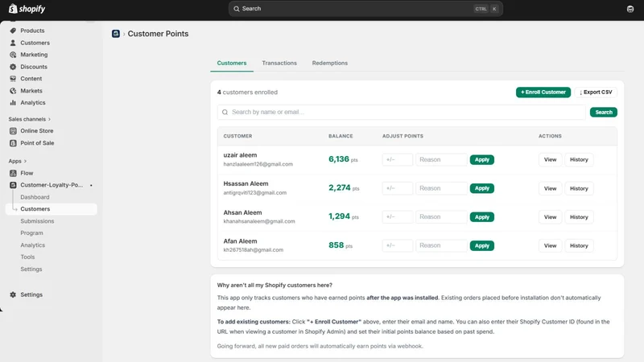Image resolution: width=644 pixels, height=362 pixels.
Task: Select the Customers tab
Action: pyautogui.click(x=232, y=64)
